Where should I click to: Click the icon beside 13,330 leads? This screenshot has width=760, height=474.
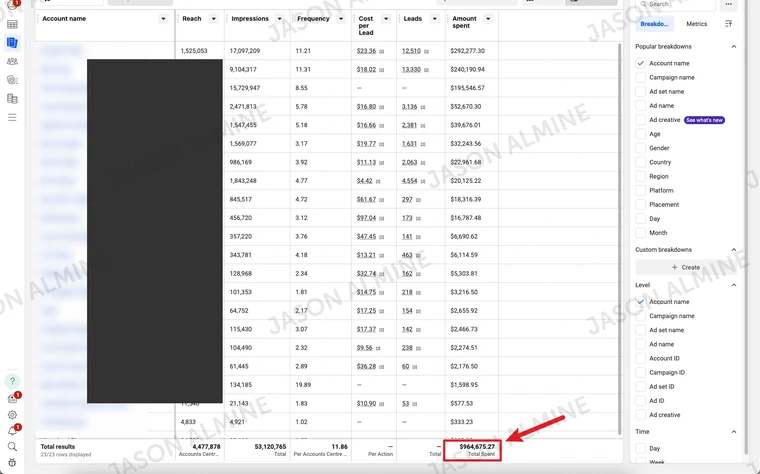427,70
